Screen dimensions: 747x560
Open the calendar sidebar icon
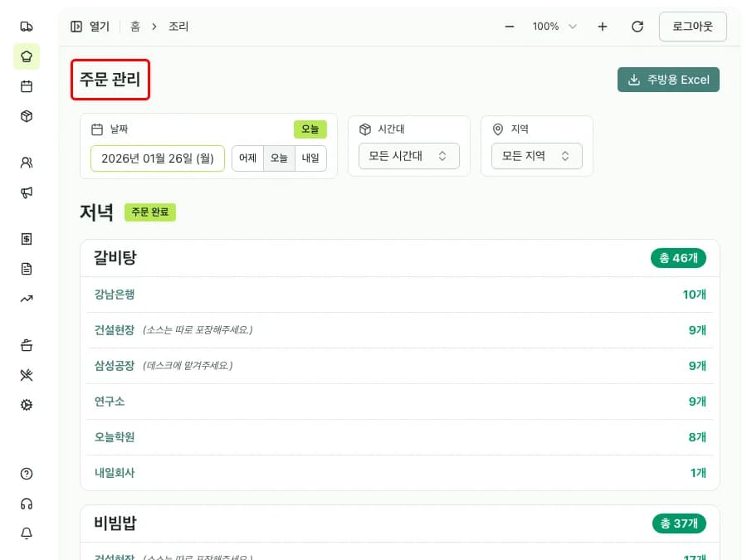[27, 86]
